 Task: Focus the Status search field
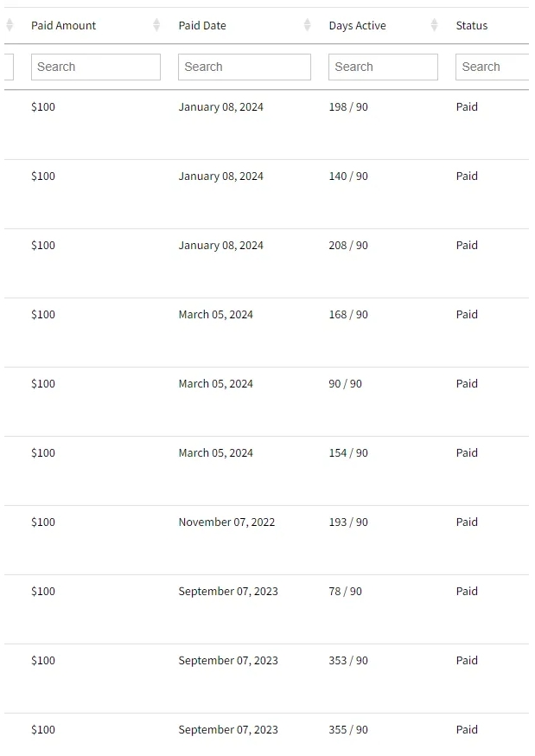click(493, 67)
